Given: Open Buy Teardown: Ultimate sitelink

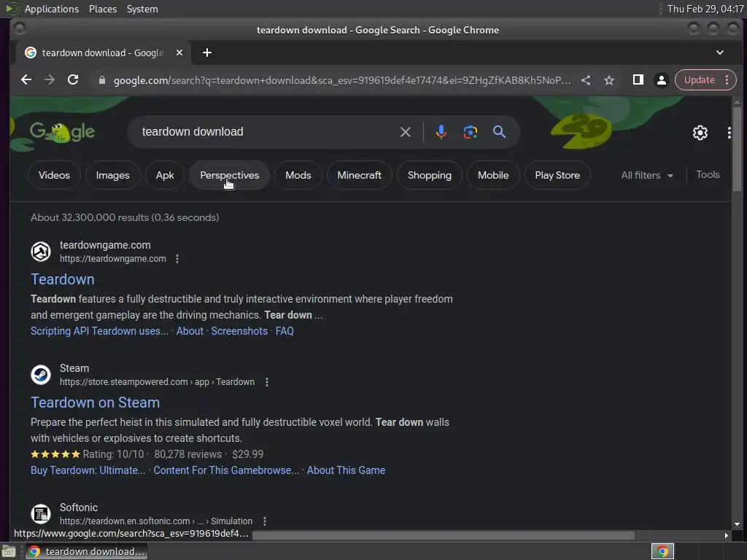Looking at the screenshot, I should [x=88, y=470].
